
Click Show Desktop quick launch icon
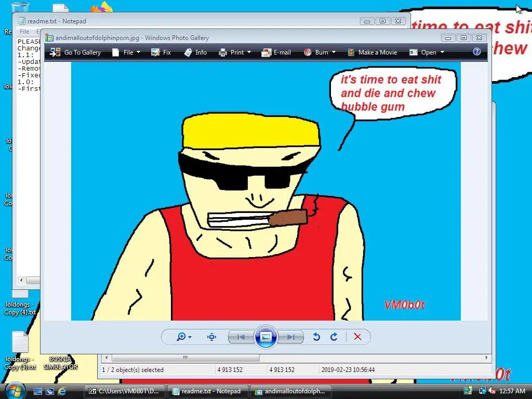point(38,391)
